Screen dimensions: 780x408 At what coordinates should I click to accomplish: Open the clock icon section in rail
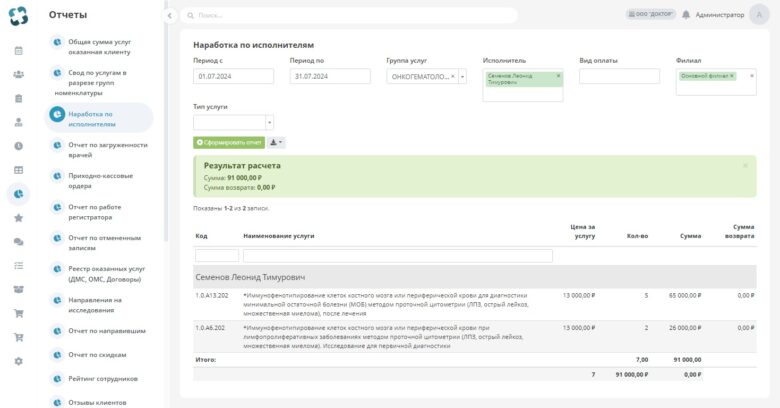tap(18, 146)
